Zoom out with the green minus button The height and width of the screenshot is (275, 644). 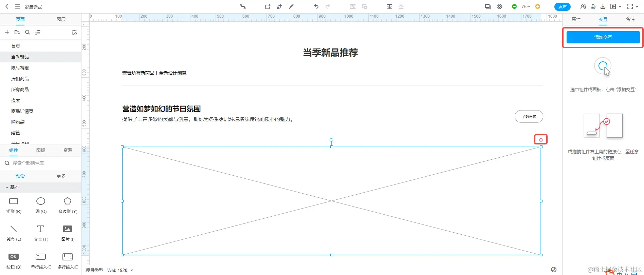tap(514, 6)
